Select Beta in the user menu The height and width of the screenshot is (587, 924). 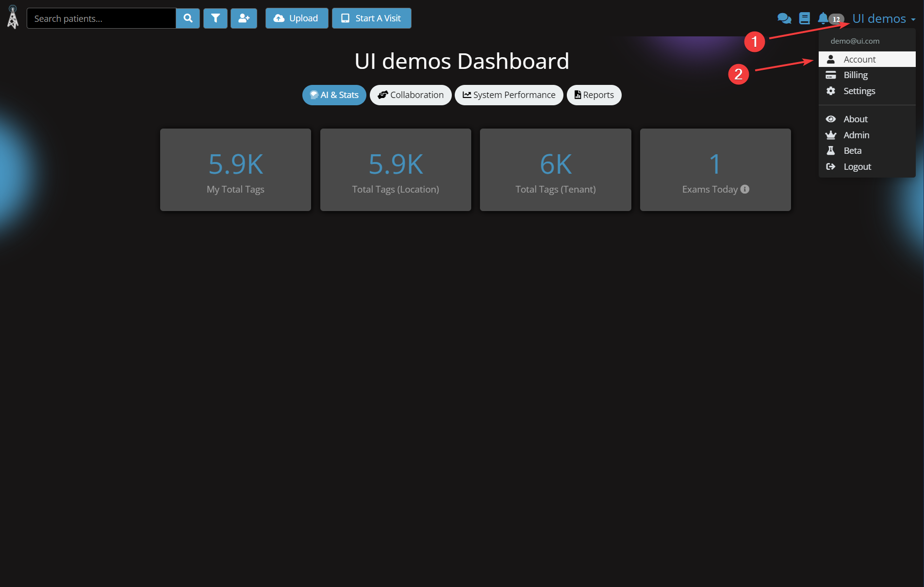click(x=867, y=151)
